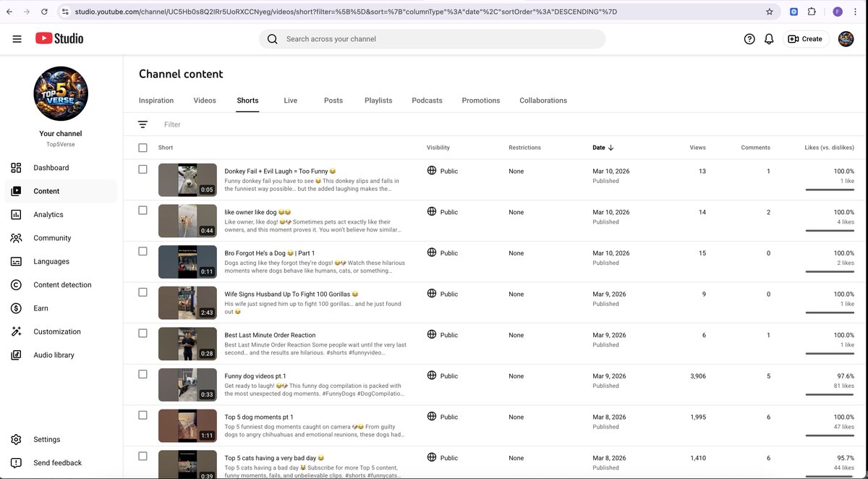Switch to the Inspiration tab
The image size is (868, 479).
(156, 101)
